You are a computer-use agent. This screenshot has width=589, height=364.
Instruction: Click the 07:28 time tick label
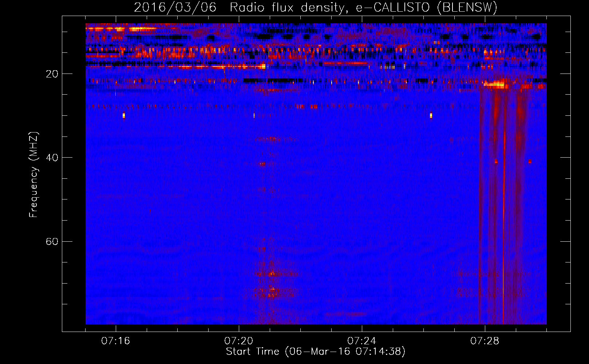tap(485, 341)
